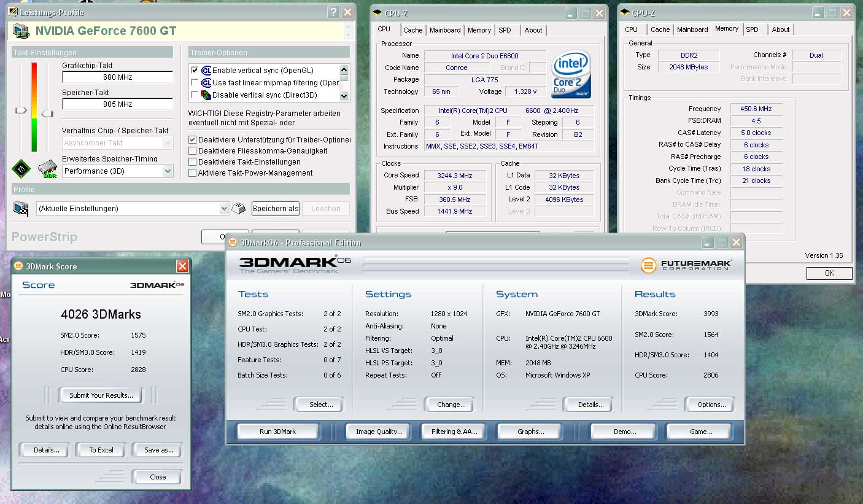
Task: Click Graphs button in 3DMark06
Action: tap(531, 432)
